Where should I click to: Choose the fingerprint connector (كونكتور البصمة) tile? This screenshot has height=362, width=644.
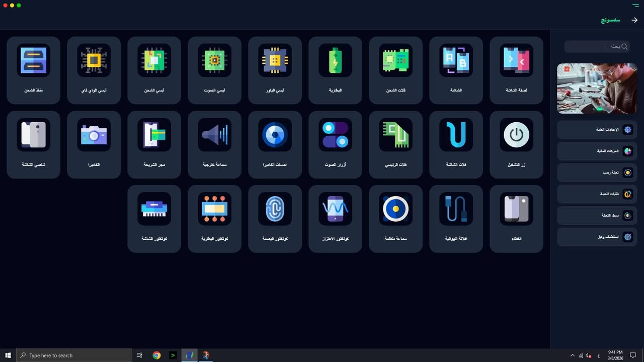[x=275, y=218]
